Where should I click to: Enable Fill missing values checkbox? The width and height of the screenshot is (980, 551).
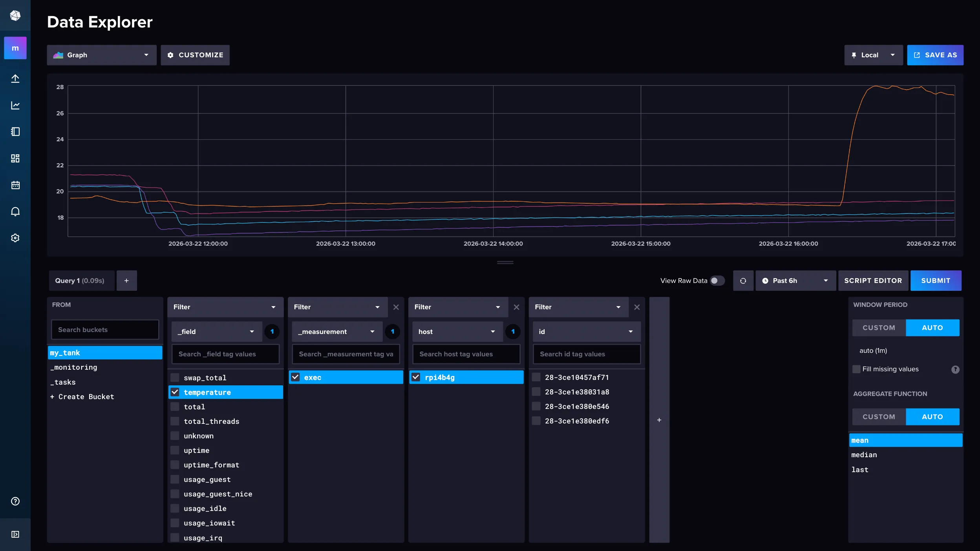coord(856,369)
